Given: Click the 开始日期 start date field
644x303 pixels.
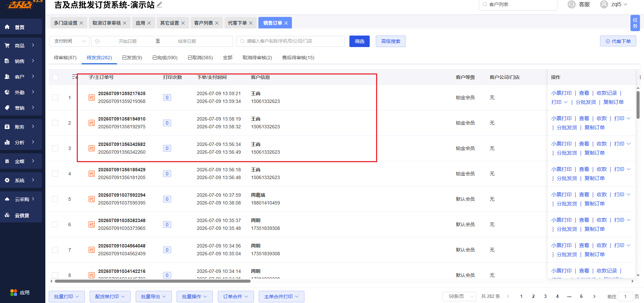Looking at the screenshot, I should tap(128, 41).
